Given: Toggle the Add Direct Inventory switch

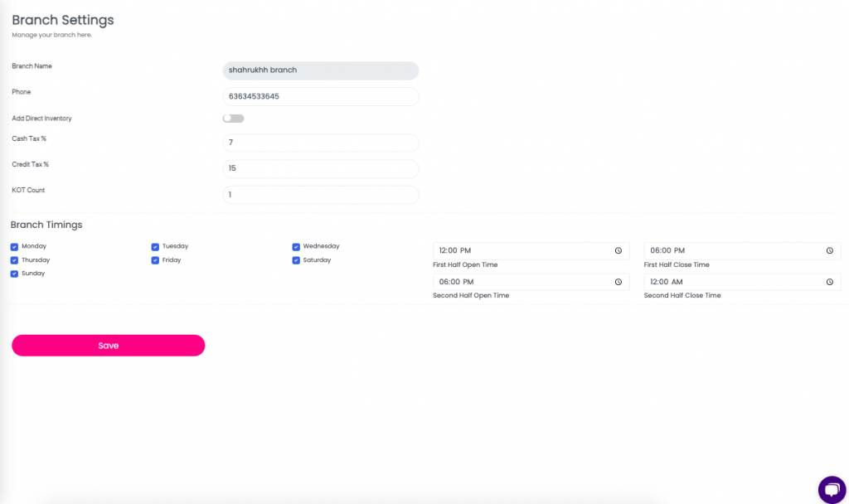Looking at the screenshot, I should point(233,119).
